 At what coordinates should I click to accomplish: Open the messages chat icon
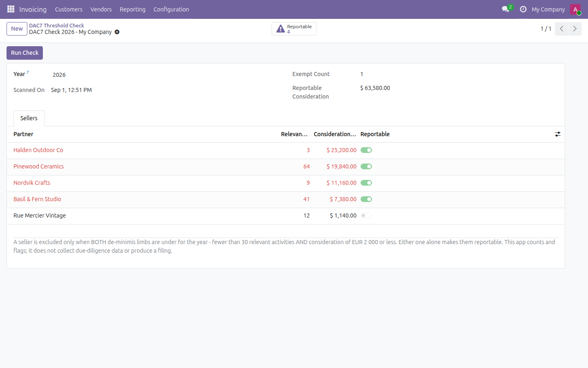[x=506, y=9]
